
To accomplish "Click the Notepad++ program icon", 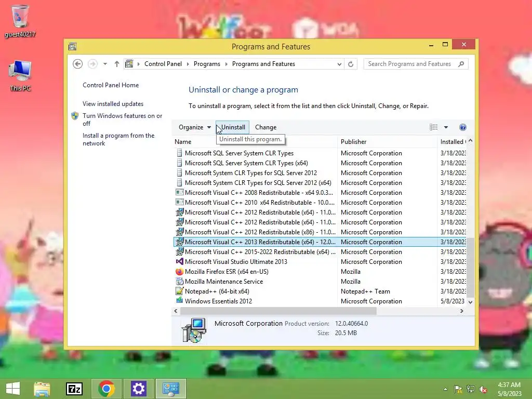I will 179,291.
